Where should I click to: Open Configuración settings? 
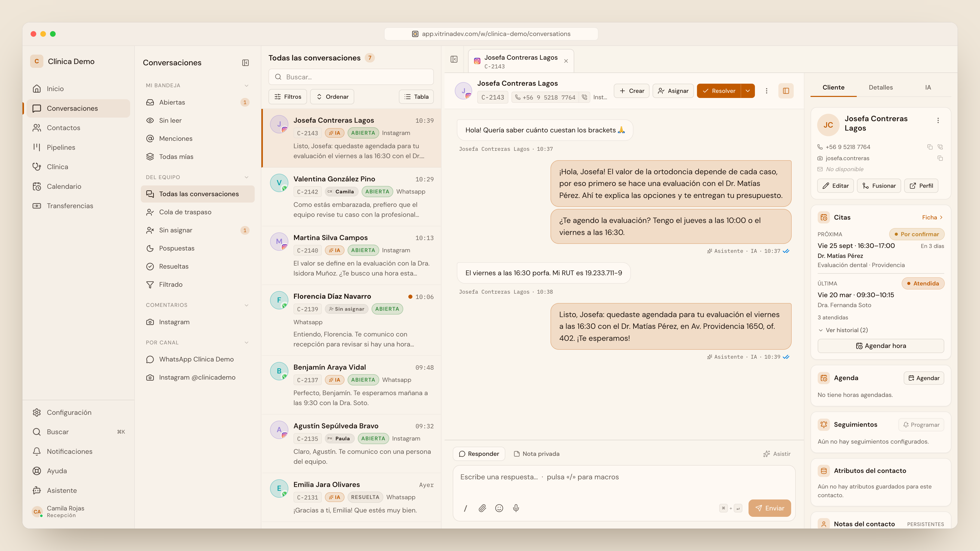(x=78, y=412)
